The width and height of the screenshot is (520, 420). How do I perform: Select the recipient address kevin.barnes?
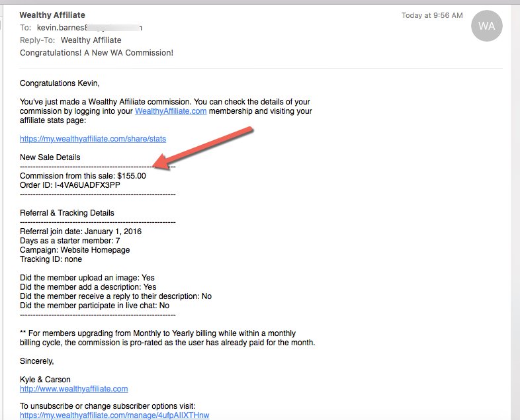click(89, 28)
